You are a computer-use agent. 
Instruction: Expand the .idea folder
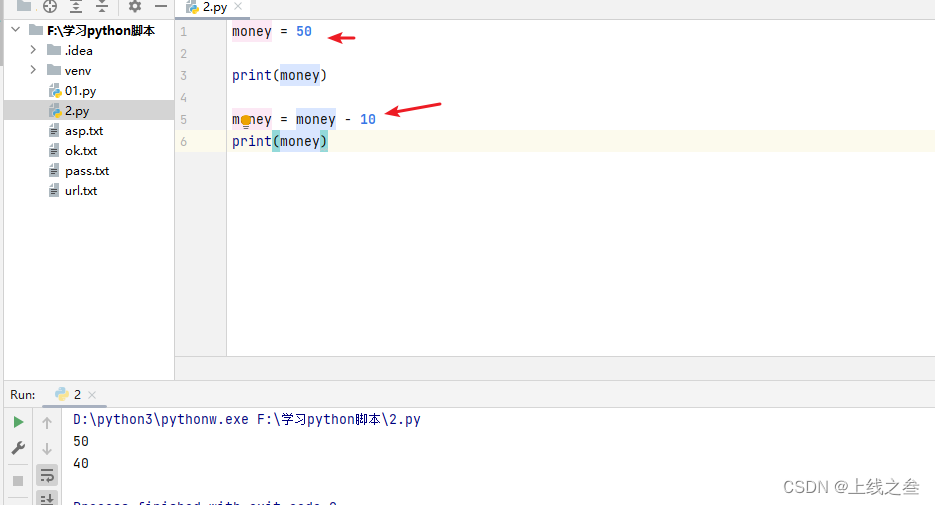(x=33, y=50)
